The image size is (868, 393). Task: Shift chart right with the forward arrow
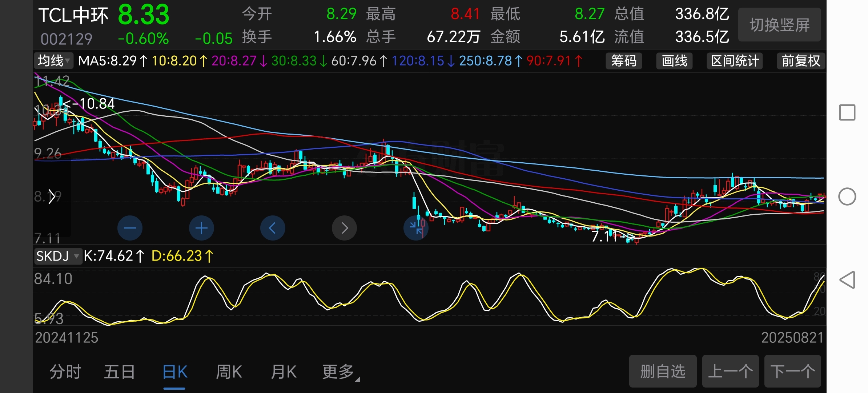[344, 228]
